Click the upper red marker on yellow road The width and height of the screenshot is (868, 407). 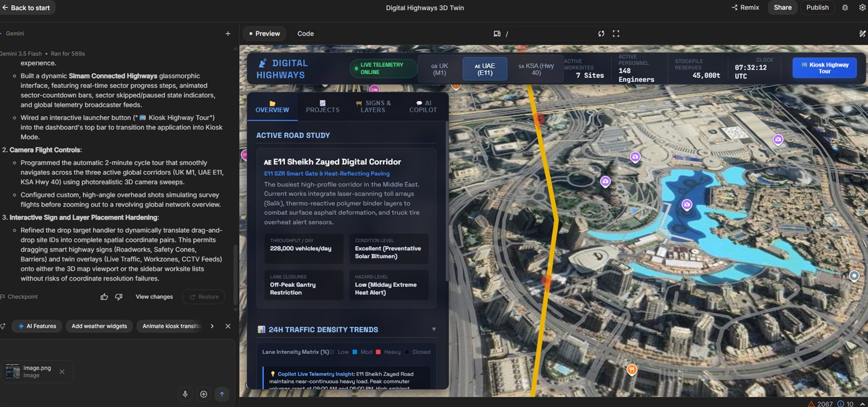[x=539, y=119]
